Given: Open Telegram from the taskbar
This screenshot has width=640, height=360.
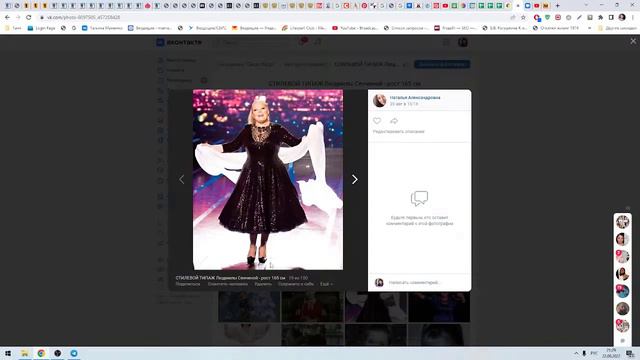Looking at the screenshot, I should coord(74,353).
